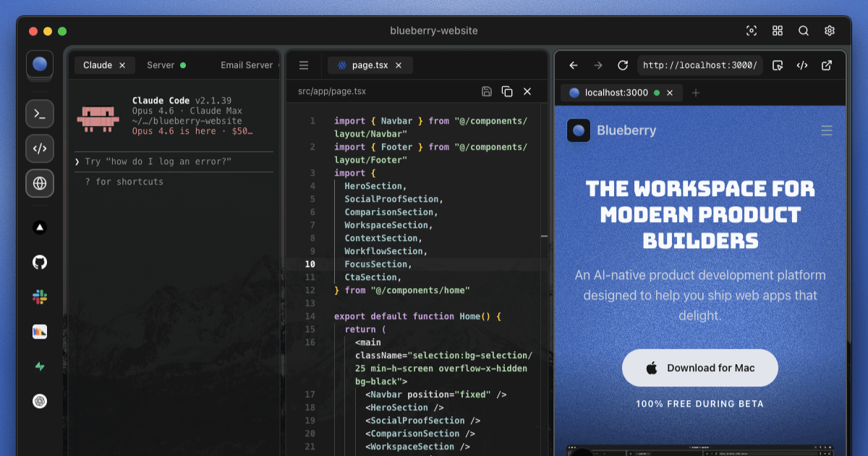Open the page in an external browser

coord(827,65)
